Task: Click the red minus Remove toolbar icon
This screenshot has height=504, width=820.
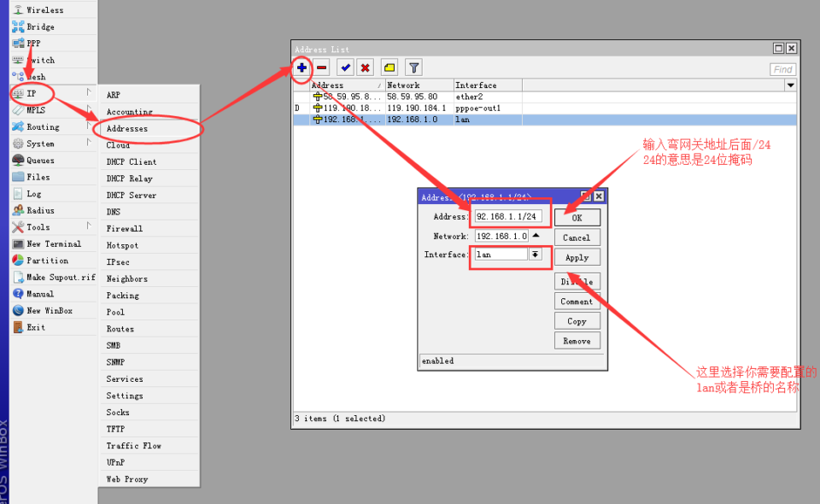Action: pos(322,67)
